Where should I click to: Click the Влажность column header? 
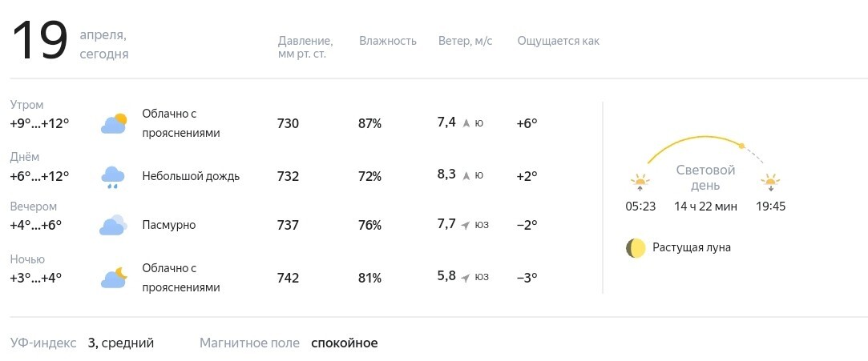pyautogui.click(x=387, y=41)
